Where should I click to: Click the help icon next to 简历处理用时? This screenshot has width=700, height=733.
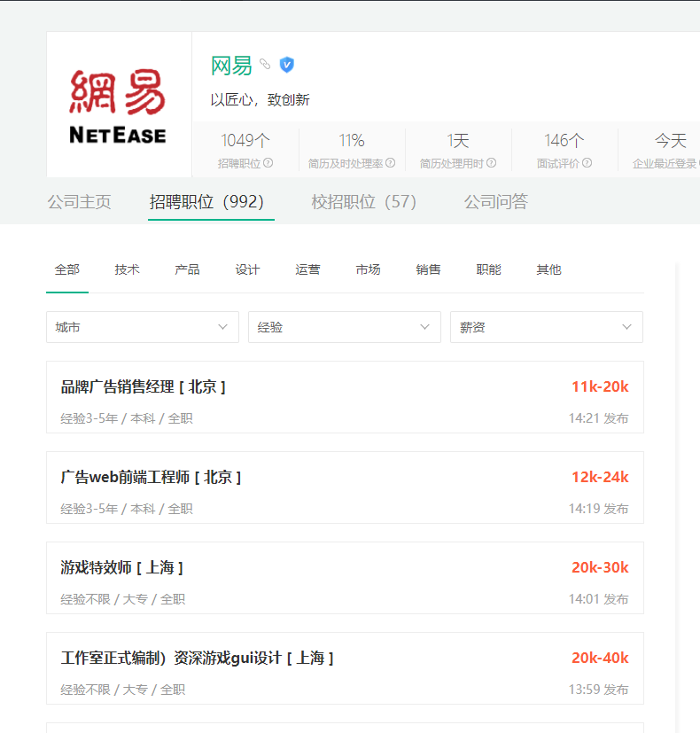point(491,163)
